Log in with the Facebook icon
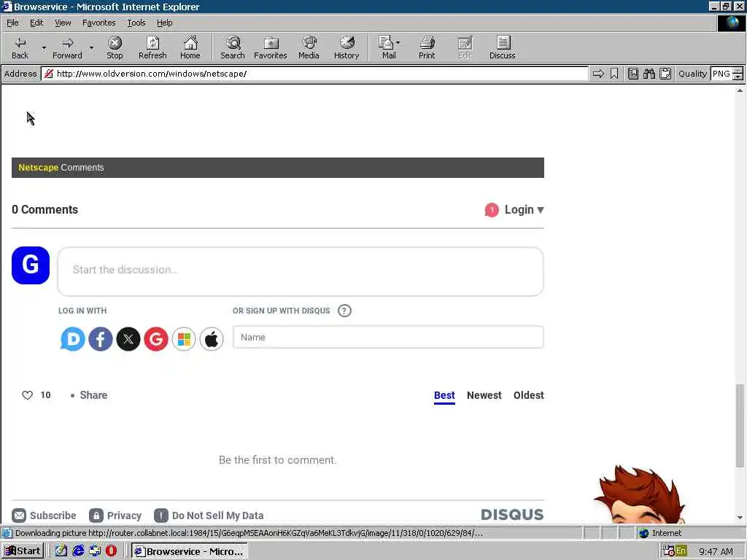The height and width of the screenshot is (560, 747). tap(101, 339)
